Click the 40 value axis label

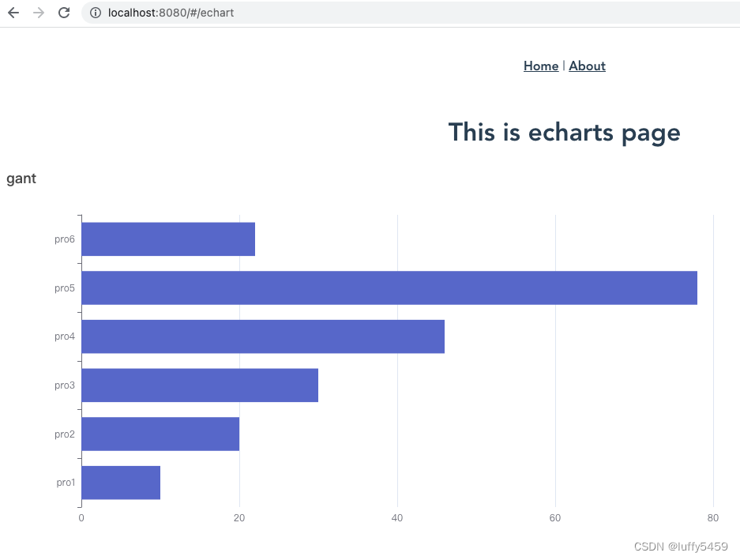(397, 518)
